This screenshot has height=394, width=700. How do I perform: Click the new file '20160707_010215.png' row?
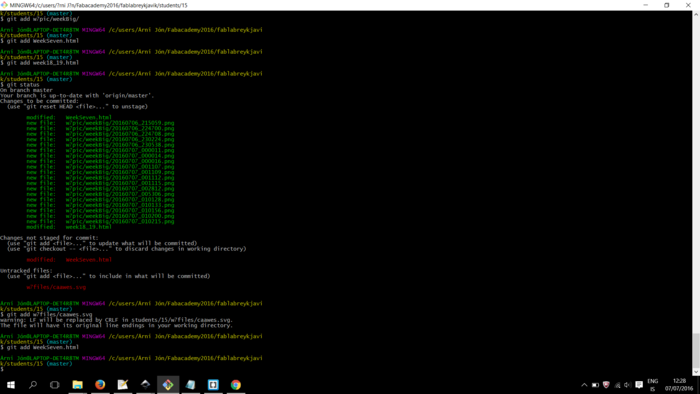[x=100, y=221]
